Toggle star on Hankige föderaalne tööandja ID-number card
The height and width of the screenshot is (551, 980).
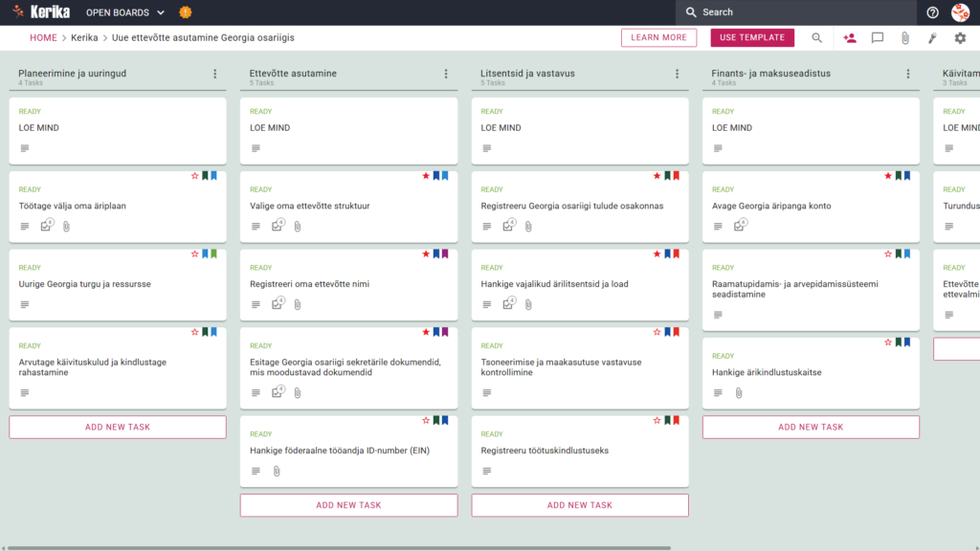[426, 421]
